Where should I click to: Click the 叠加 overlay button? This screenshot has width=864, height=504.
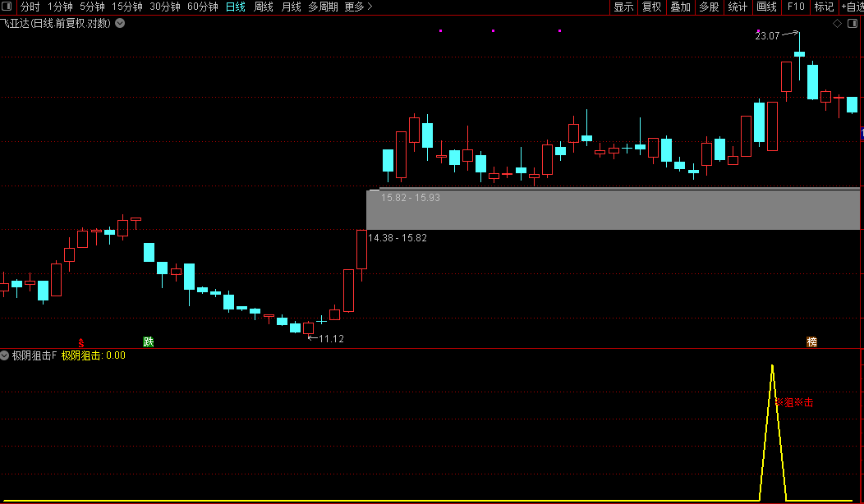click(x=681, y=7)
